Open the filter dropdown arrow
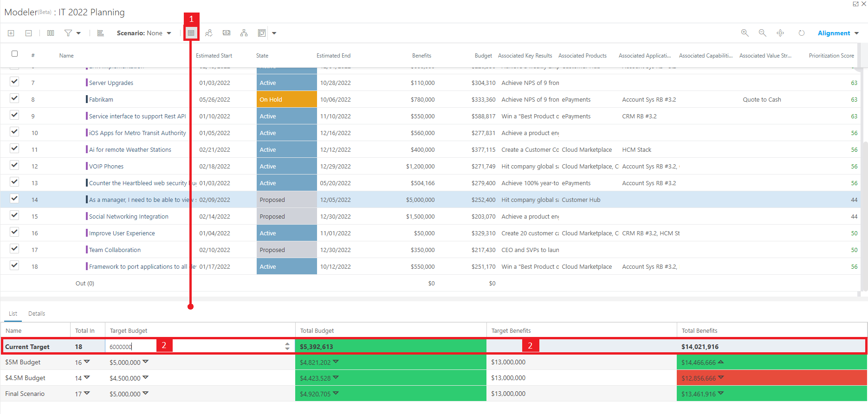Screen dimensions: 868x414 click(x=78, y=33)
